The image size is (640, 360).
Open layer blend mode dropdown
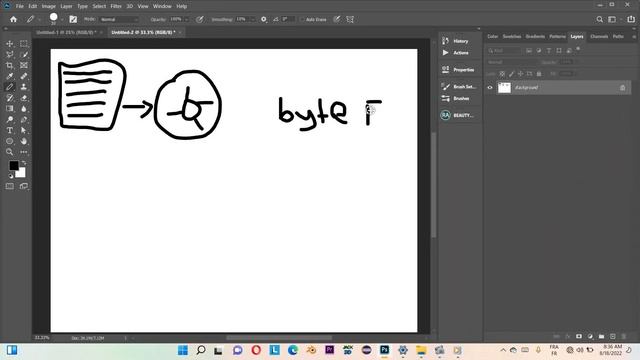[x=513, y=62]
